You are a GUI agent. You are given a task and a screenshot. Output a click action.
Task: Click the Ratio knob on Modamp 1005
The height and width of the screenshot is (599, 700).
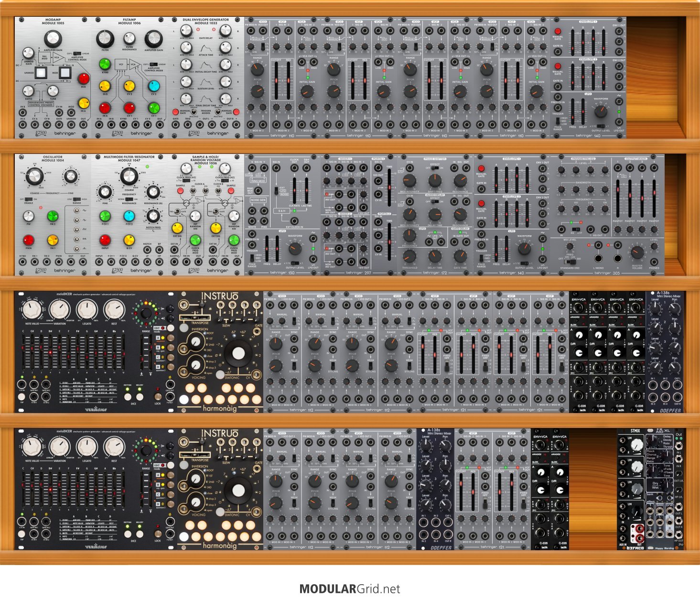[x=29, y=91]
